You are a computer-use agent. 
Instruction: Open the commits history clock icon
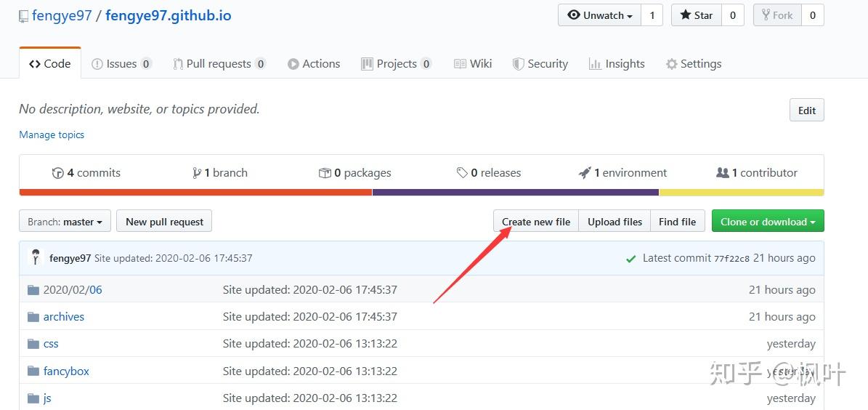coord(58,173)
